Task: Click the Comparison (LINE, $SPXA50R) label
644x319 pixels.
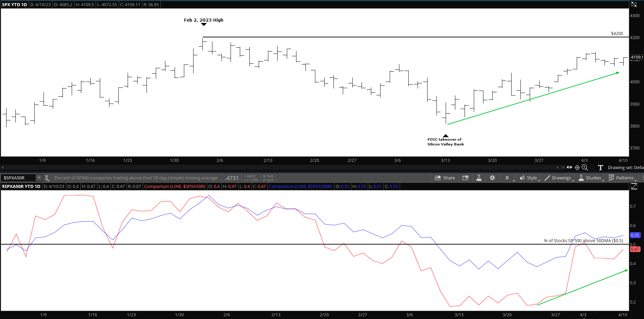Action: pyautogui.click(x=175, y=186)
